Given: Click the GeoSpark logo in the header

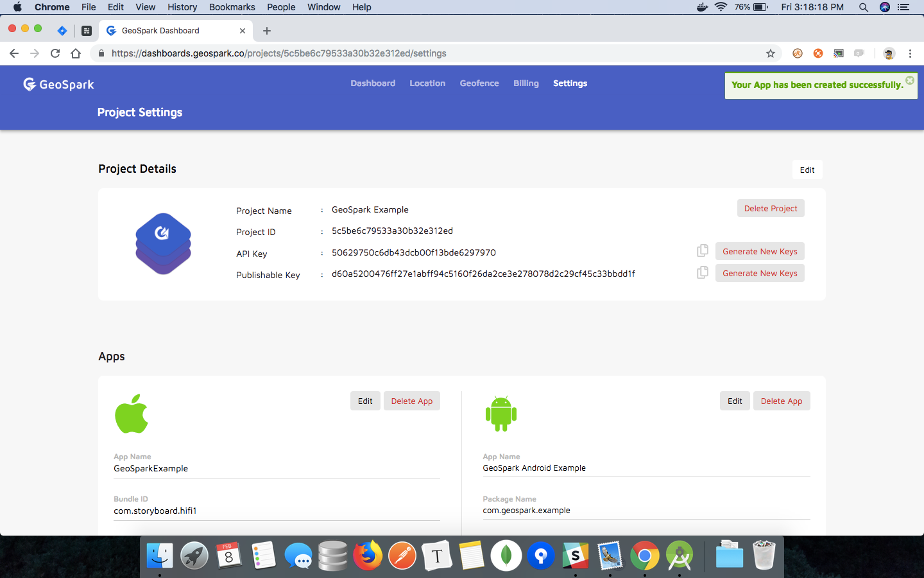Looking at the screenshot, I should (x=58, y=84).
